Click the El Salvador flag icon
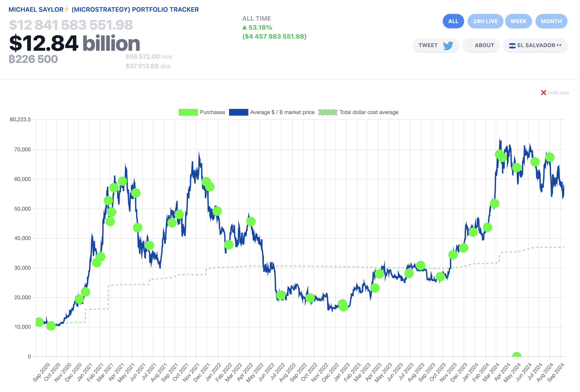This screenshot has width=580, height=392. tap(512, 45)
